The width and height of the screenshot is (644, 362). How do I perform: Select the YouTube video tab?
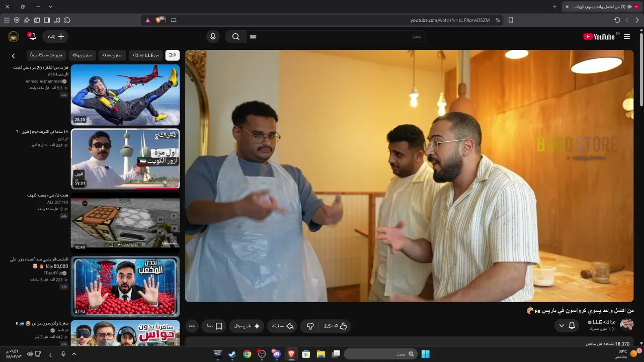(x=601, y=7)
